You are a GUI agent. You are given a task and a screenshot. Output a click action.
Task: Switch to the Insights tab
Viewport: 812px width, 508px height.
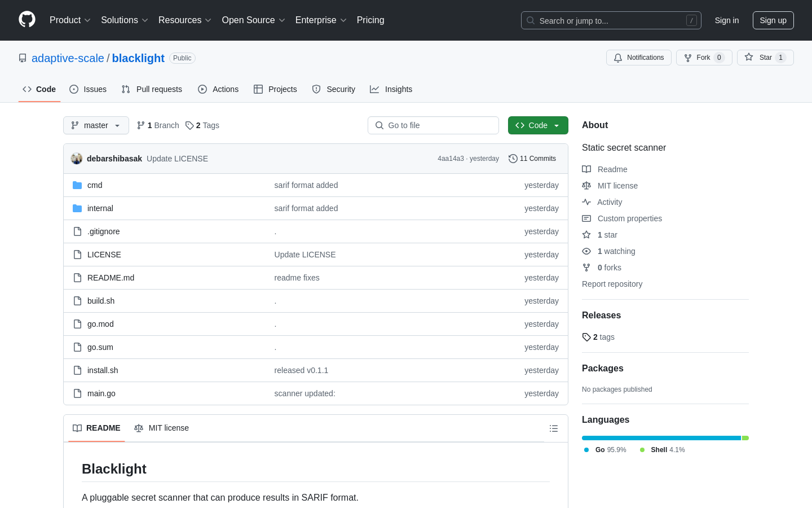[391, 89]
